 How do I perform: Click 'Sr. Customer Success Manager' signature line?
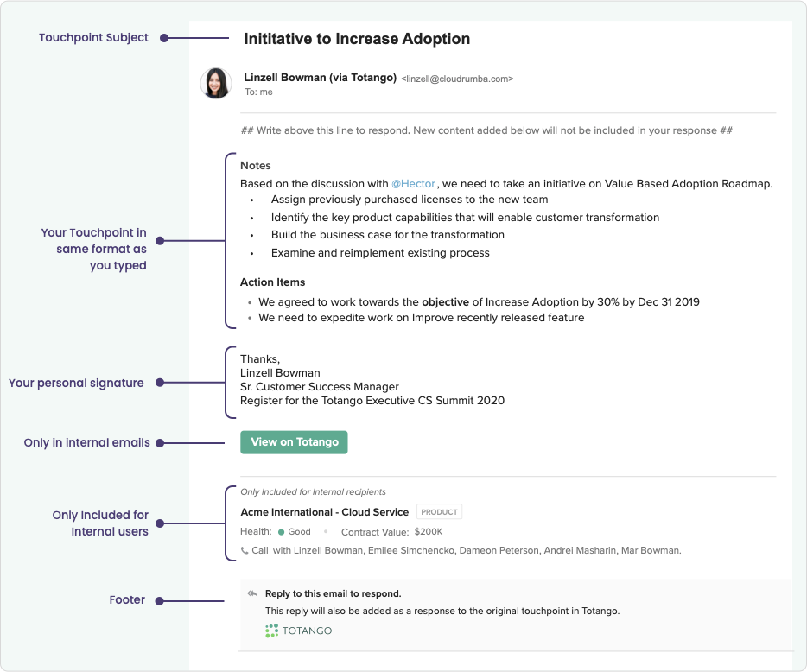(x=319, y=387)
